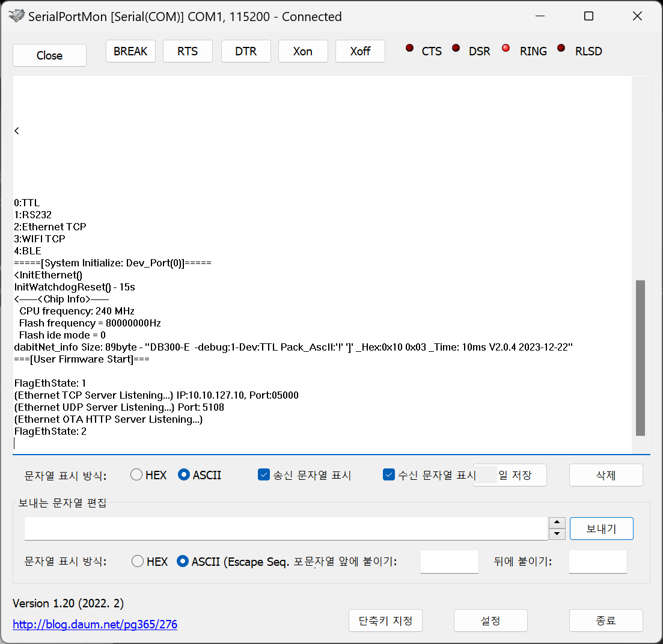Screen dimensions: 663x644
Task: Uncheck the 송신 문자열 표시 checkbox
Action: [x=263, y=475]
